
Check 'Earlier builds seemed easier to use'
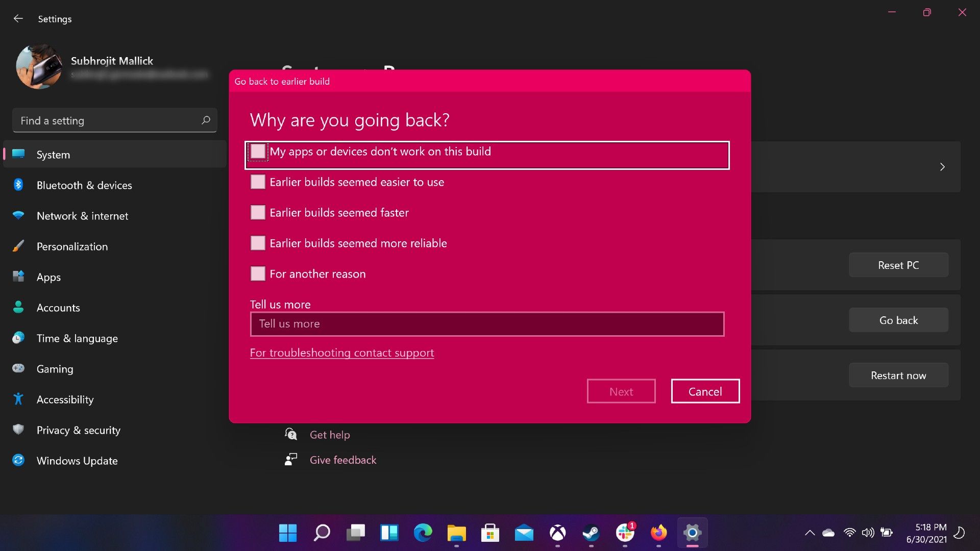pyautogui.click(x=258, y=182)
